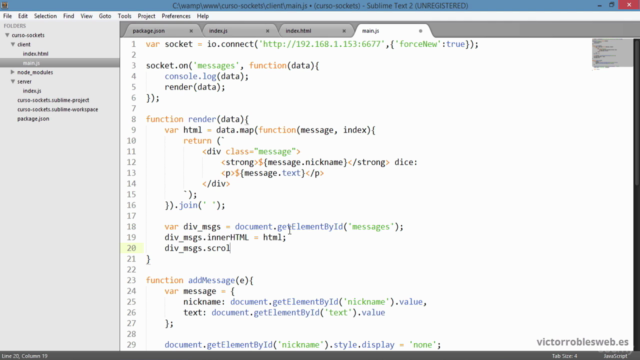Open the Help menu
The height and width of the screenshot is (360, 640).
tap(203, 16)
